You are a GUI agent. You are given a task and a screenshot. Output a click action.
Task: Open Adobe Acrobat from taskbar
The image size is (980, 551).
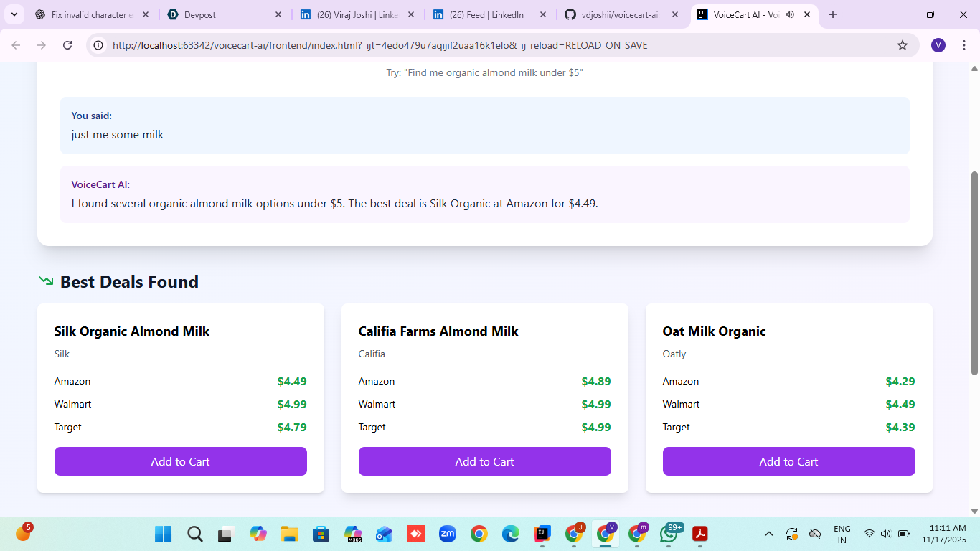[700, 534]
